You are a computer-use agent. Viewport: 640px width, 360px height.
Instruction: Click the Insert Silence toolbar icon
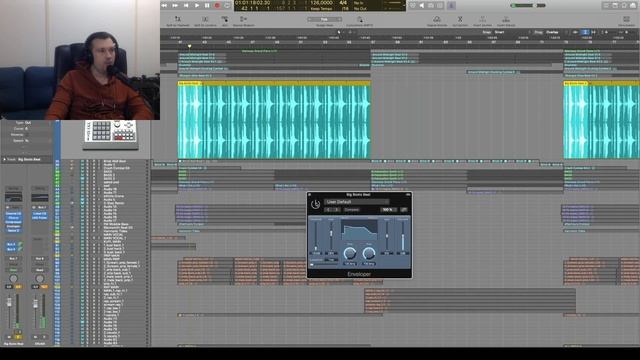coord(506,20)
